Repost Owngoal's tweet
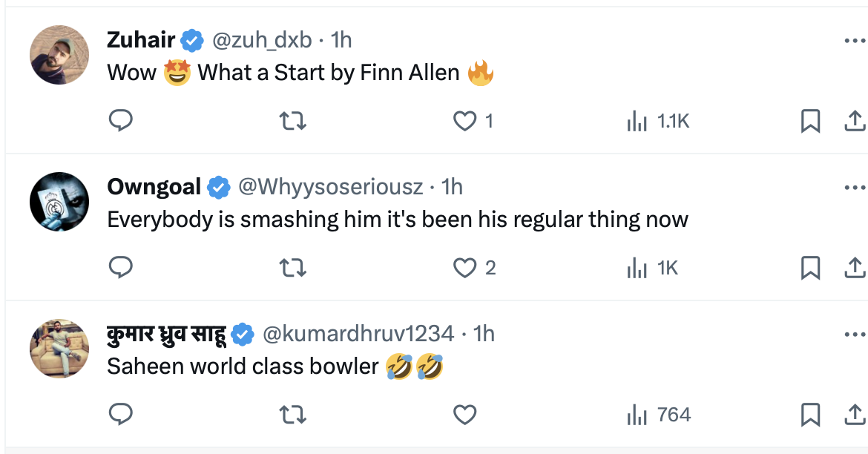This screenshot has width=868, height=454. point(293,268)
